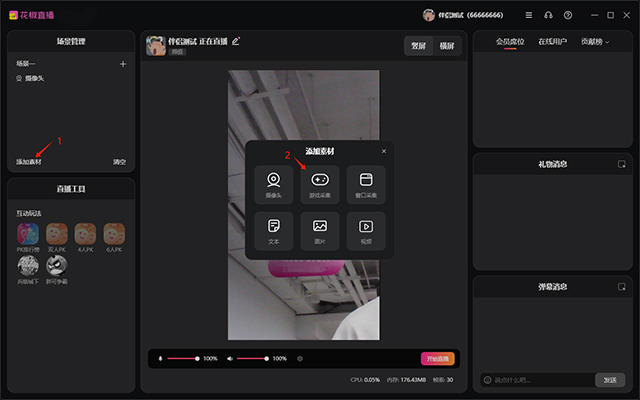Screen dimensions: 640x400
Task: Choose the 游戏采集 game capture option
Action: click(320, 184)
